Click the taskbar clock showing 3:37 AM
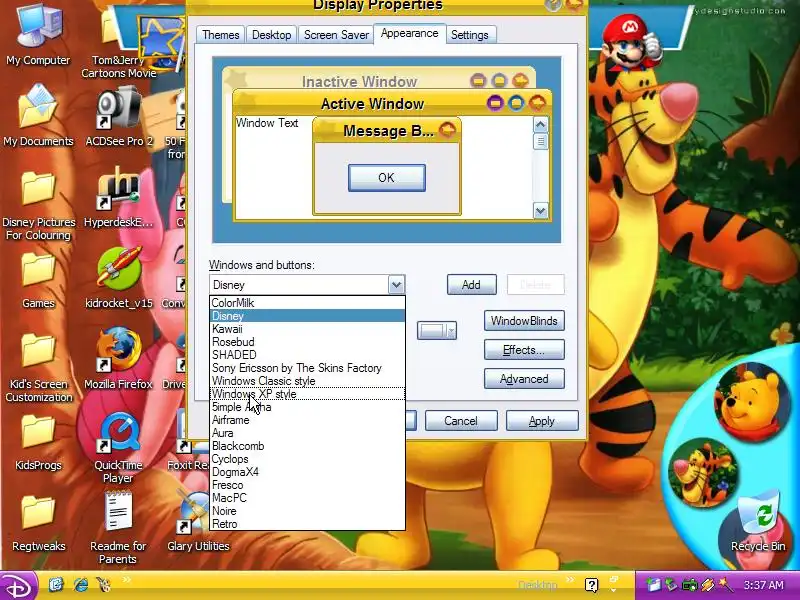The image size is (800, 600). pos(763,585)
